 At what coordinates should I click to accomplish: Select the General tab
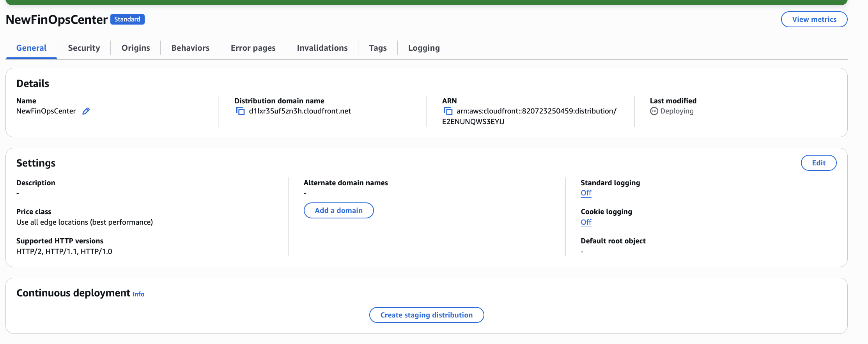pyautogui.click(x=31, y=48)
